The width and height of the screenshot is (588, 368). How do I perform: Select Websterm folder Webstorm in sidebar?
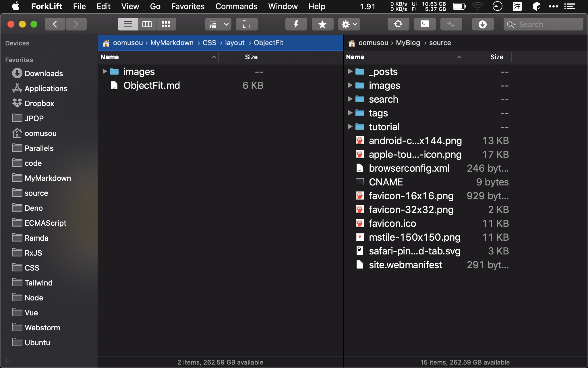coord(36,327)
